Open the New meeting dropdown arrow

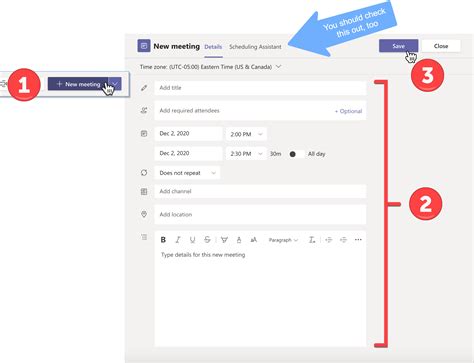click(115, 84)
